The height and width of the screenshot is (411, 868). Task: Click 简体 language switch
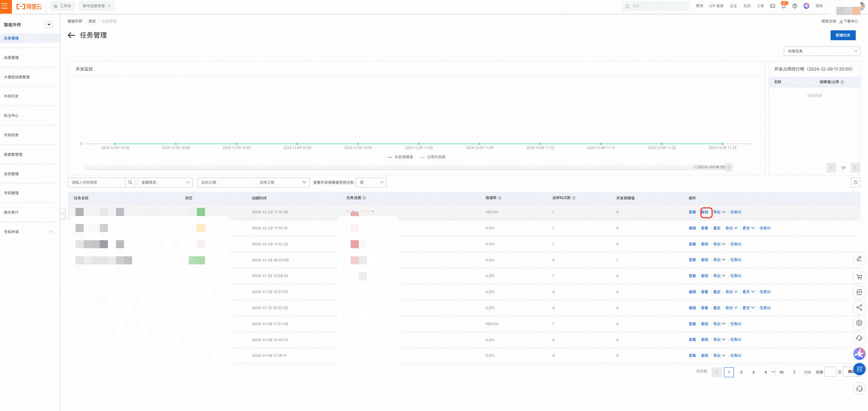[819, 6]
